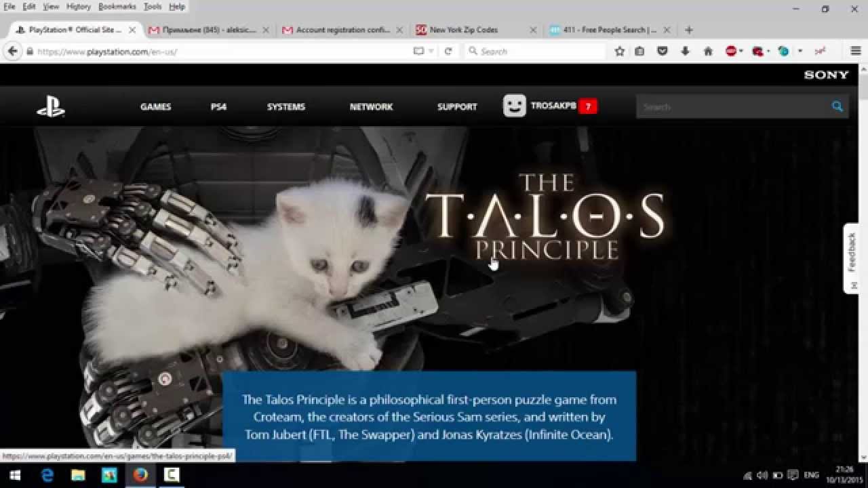Open the View menu
The width and height of the screenshot is (868, 488).
point(51,6)
